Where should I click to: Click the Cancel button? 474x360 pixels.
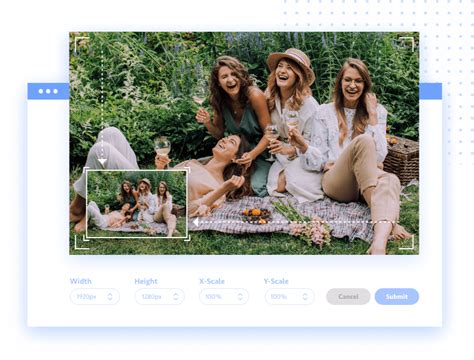[348, 296]
